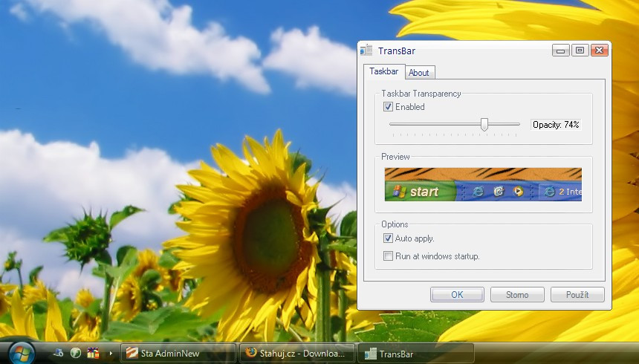Click the opacity slider thumb
The height and width of the screenshot is (364, 639).
[x=484, y=124]
